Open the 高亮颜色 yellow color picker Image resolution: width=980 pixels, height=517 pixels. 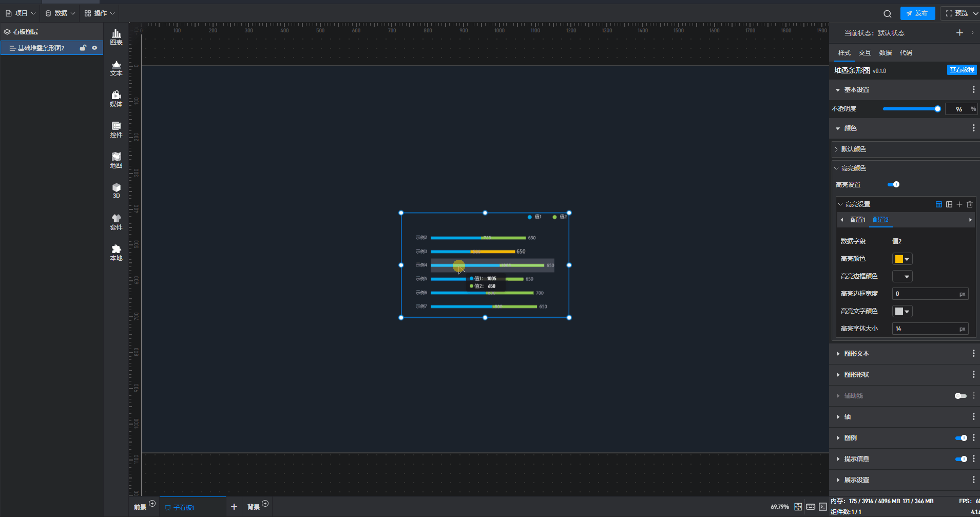pyautogui.click(x=902, y=259)
